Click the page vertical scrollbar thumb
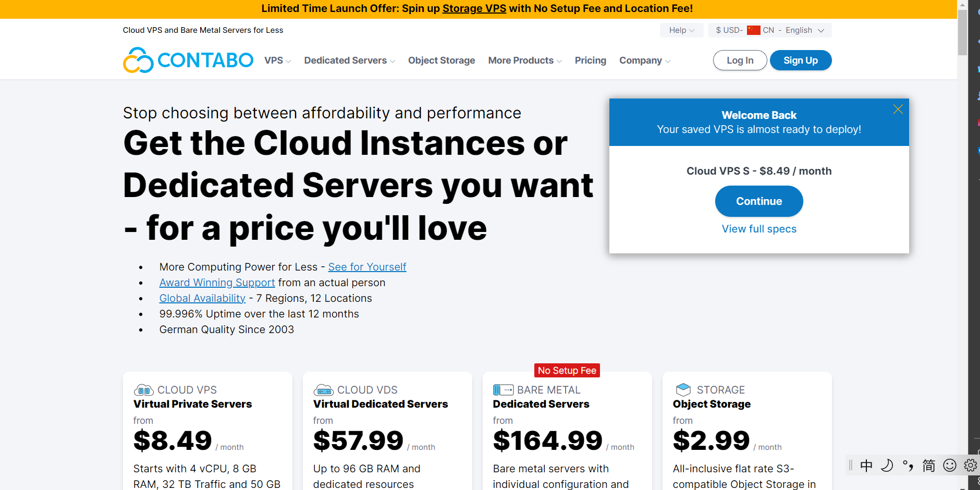The width and height of the screenshot is (980, 490). pos(962,32)
